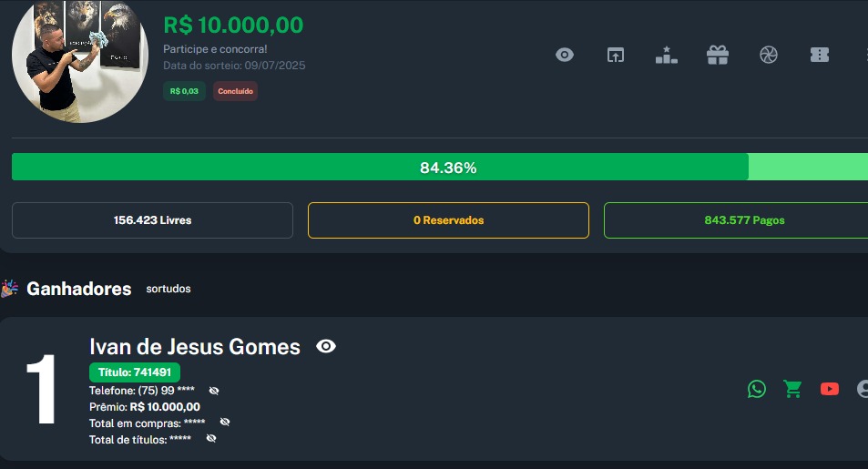The height and width of the screenshot is (469, 868).
Task: Open the ranking podium icon
Action: pyautogui.click(x=667, y=55)
